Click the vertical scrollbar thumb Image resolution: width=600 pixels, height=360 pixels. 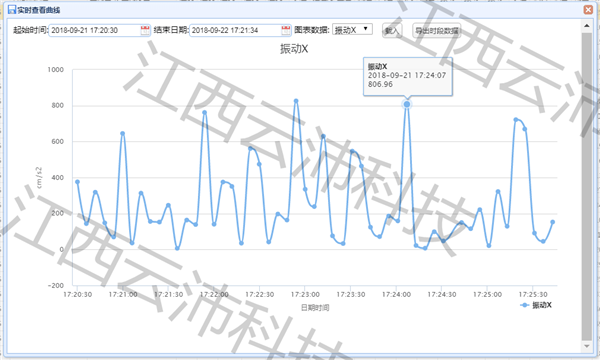[587, 186]
